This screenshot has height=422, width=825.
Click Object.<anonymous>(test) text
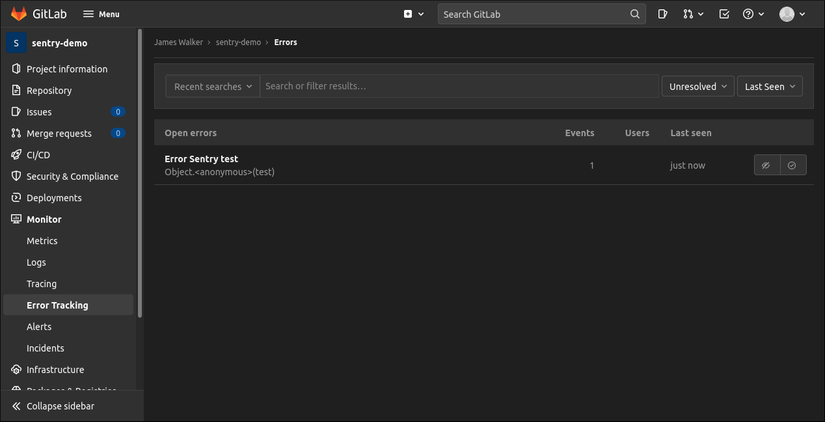(x=219, y=172)
